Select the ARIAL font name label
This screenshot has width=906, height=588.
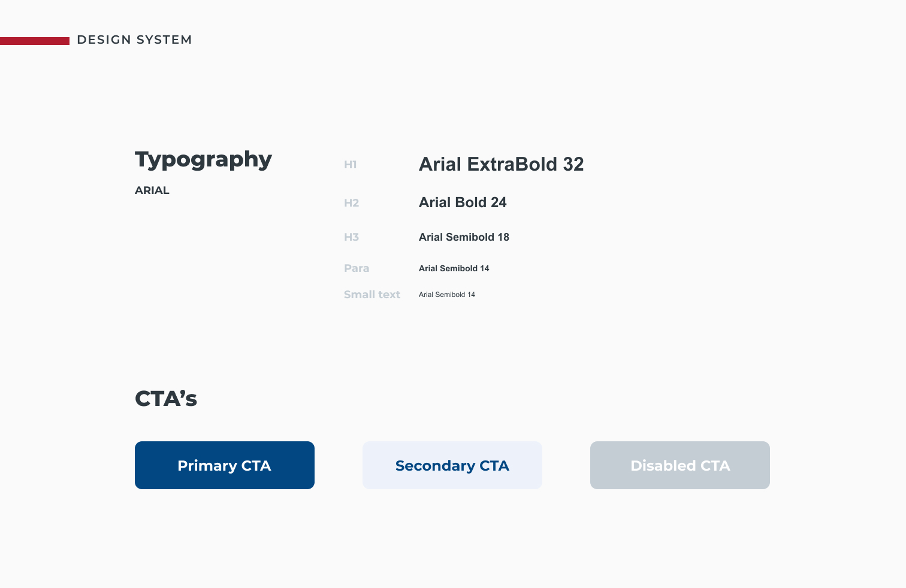point(152,190)
